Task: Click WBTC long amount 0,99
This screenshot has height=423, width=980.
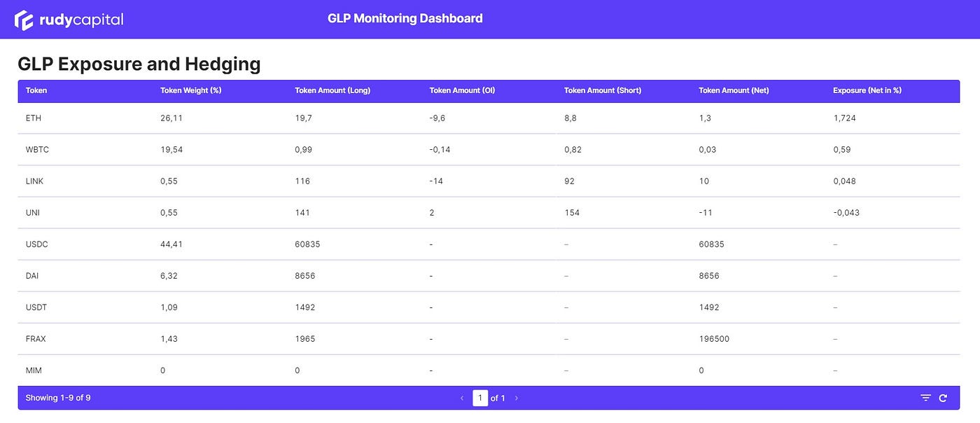Action: [303, 150]
